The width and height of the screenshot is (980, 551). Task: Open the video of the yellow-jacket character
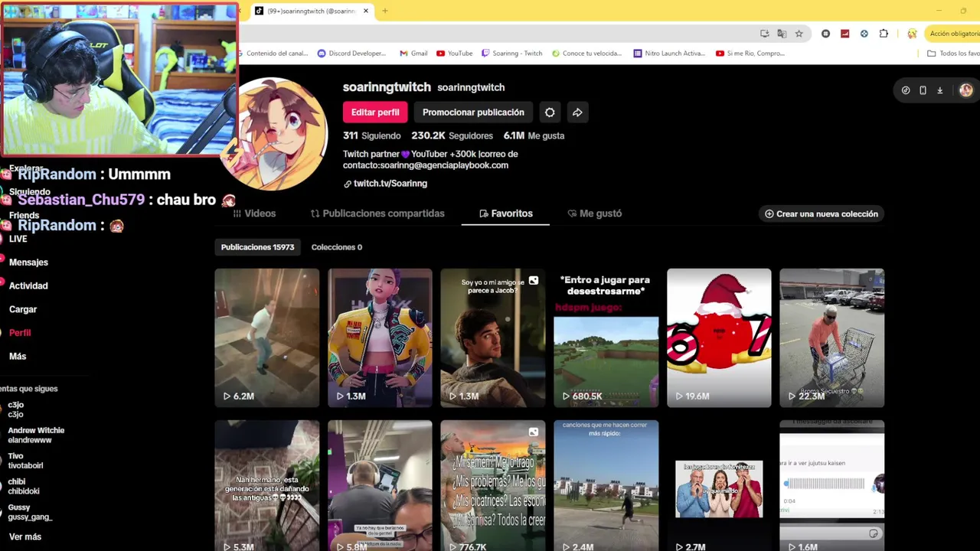tap(380, 337)
